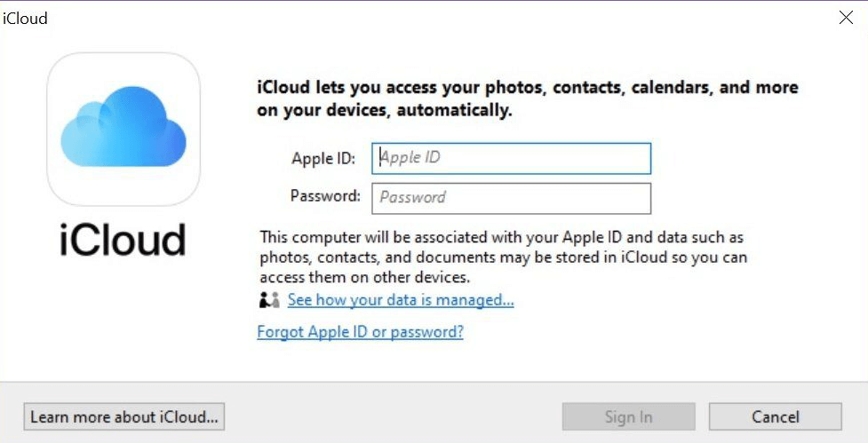
Task: Click the blank white space under the iCloud wordmark
Action: [x=123, y=320]
